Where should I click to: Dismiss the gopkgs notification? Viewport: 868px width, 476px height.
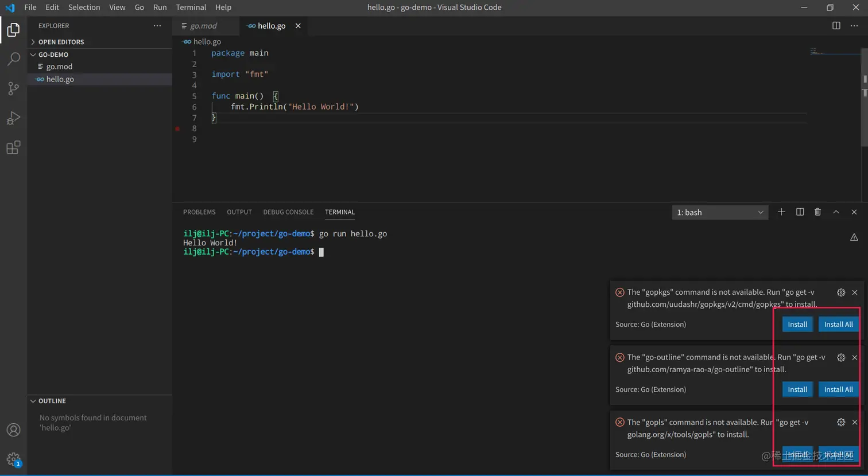(x=855, y=292)
